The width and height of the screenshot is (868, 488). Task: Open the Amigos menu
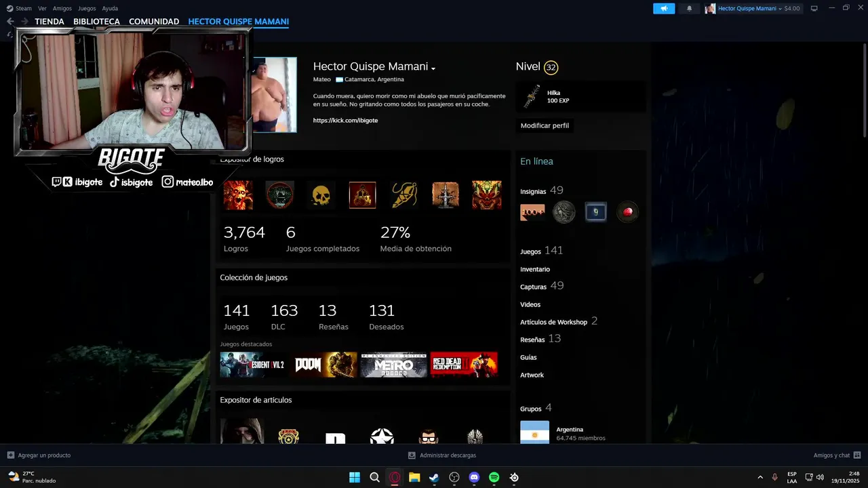62,8
